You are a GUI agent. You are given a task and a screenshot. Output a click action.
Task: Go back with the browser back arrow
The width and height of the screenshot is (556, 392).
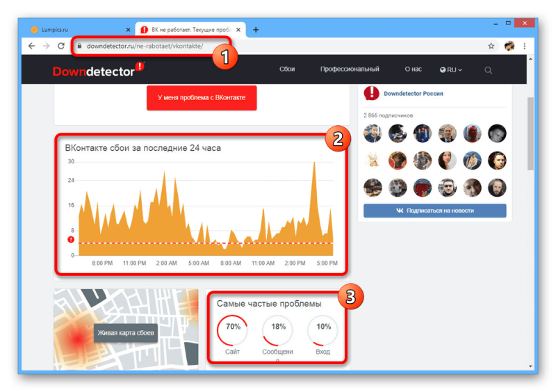point(31,46)
